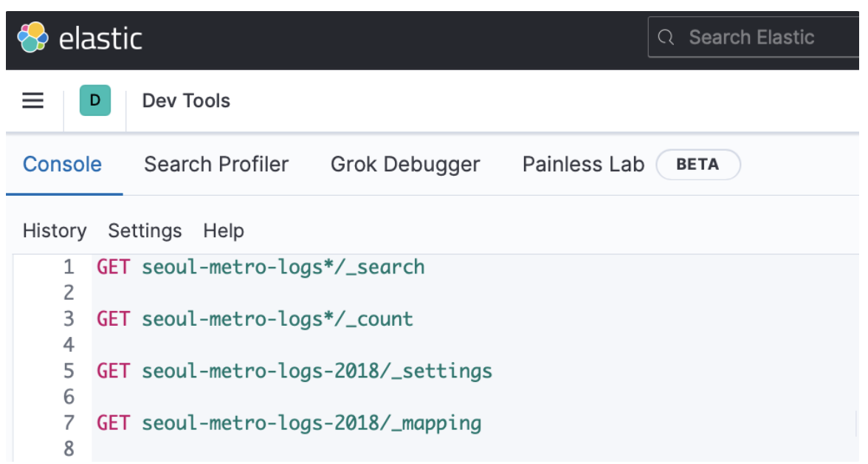Click the search magnifier icon
This screenshot has height=464, width=868.
pyautogui.click(x=666, y=37)
